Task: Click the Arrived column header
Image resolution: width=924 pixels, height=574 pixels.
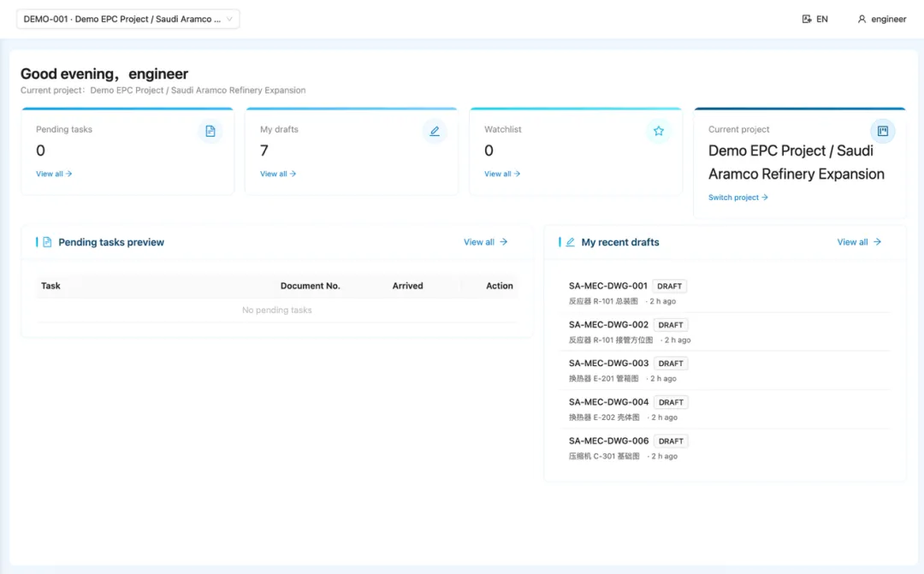Action: [x=408, y=286]
